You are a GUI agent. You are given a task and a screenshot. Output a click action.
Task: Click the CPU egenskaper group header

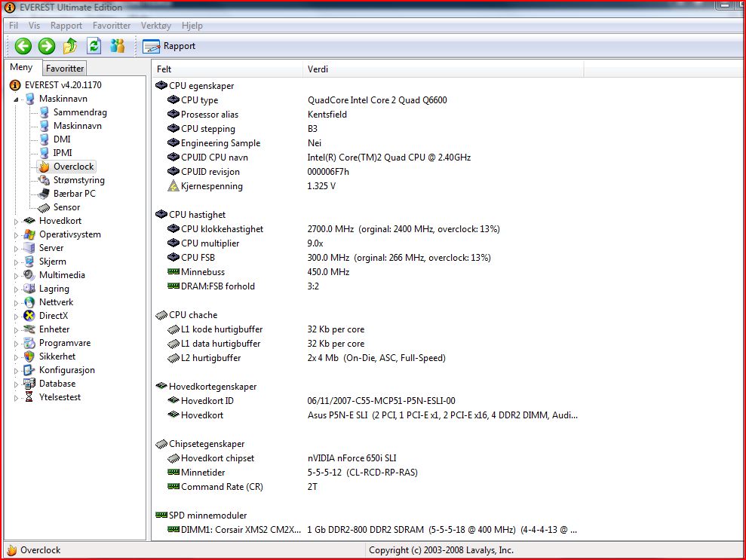tap(195, 86)
